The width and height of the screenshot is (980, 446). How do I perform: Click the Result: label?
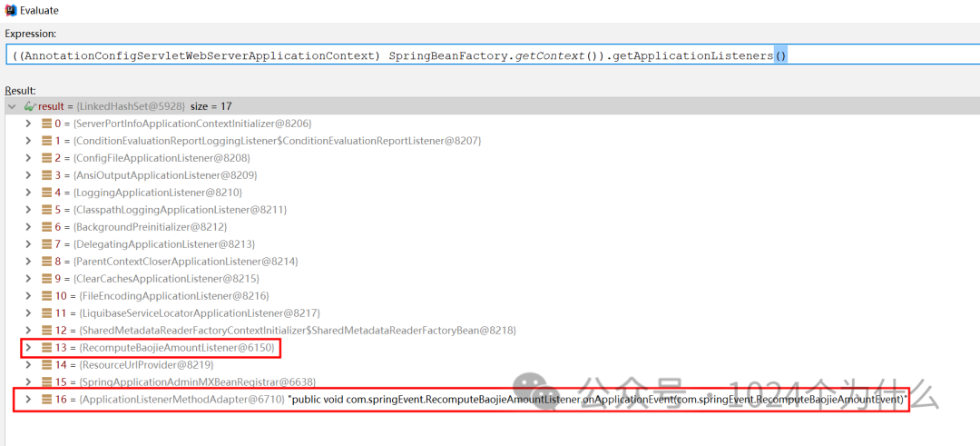tap(20, 91)
